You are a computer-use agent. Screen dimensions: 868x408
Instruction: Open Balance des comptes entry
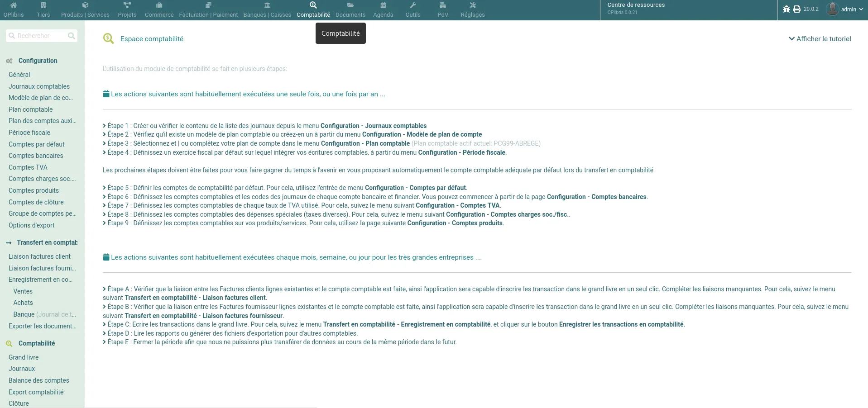coord(39,380)
